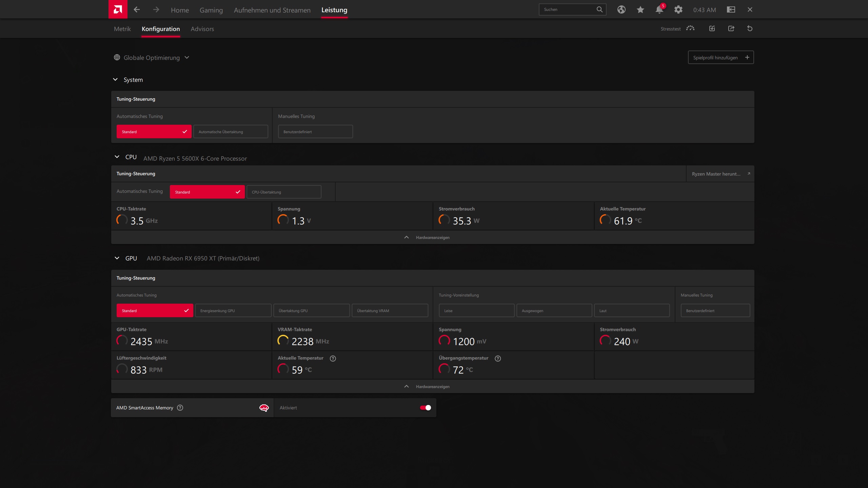Select CPU-Übertaktung tuning option
Viewport: 868px width, 488px height.
(x=284, y=192)
